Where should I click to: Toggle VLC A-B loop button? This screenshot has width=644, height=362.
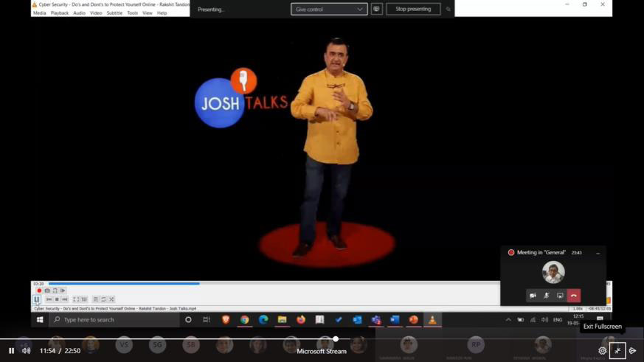click(x=55, y=290)
